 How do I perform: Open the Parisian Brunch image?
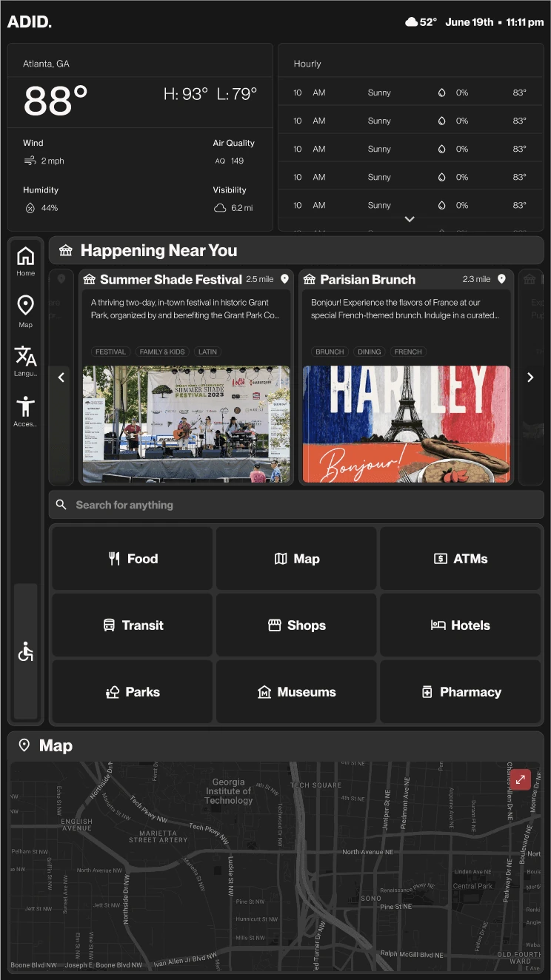(x=407, y=424)
